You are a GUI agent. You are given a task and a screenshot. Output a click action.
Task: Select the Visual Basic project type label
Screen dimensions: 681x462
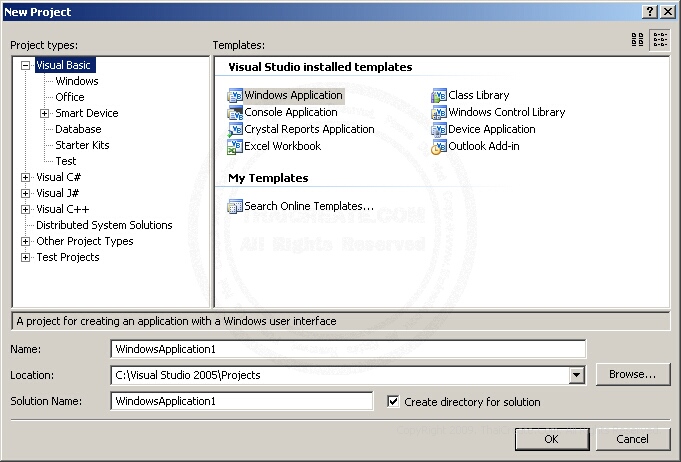tap(63, 66)
